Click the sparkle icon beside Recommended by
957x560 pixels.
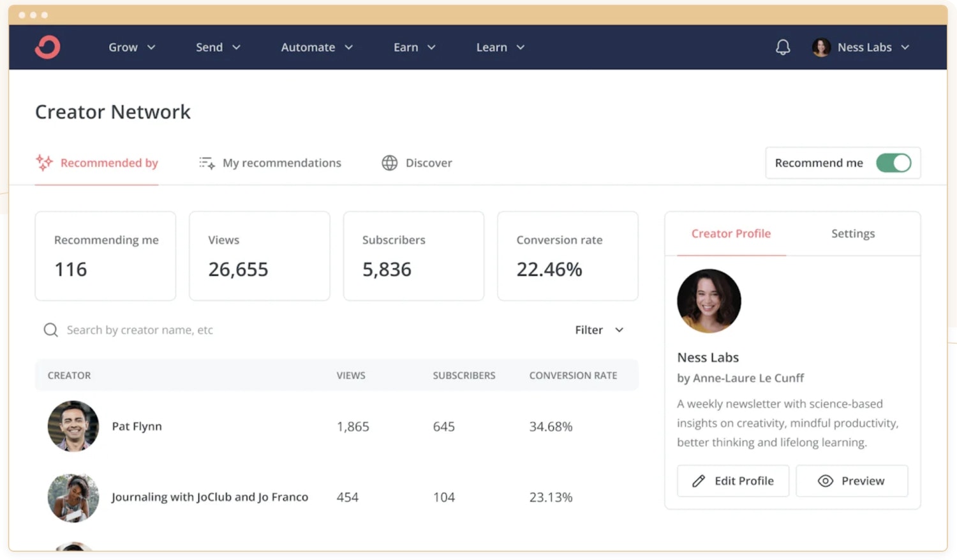[x=44, y=163]
